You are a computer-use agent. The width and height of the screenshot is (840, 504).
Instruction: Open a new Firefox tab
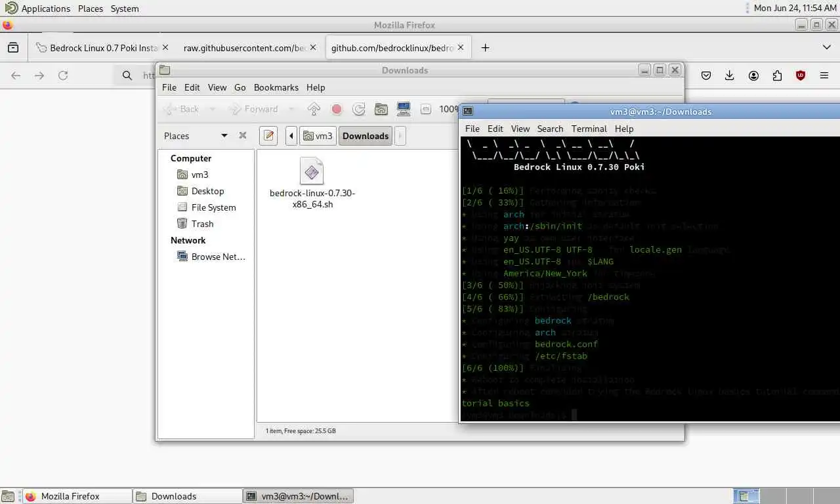coord(485,48)
